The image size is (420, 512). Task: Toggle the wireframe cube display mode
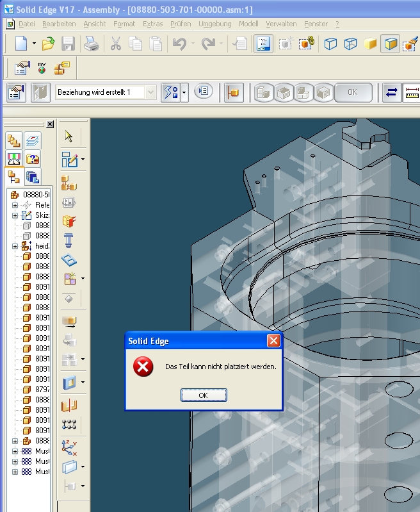pyautogui.click(x=330, y=44)
